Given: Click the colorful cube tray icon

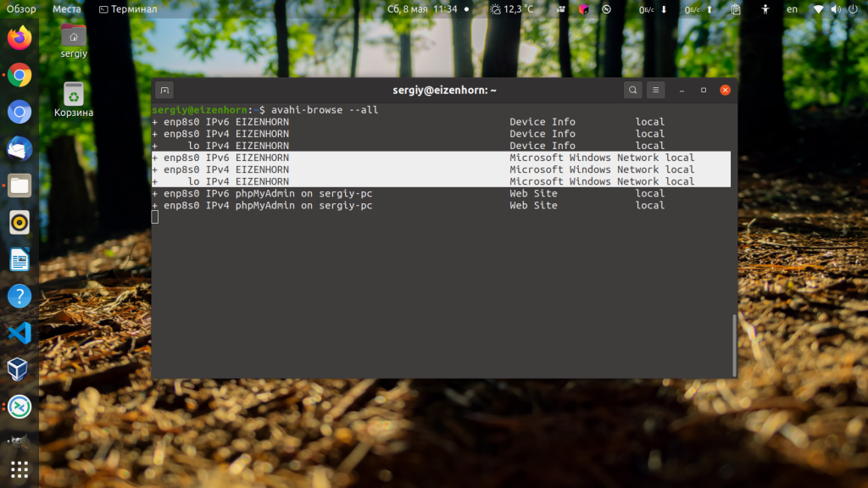Looking at the screenshot, I should (583, 8).
